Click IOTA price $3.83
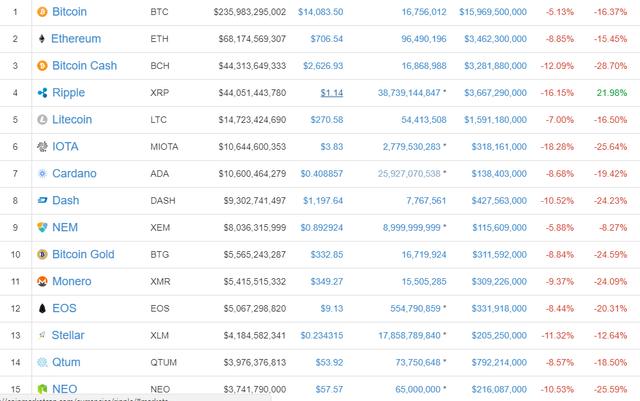The width and height of the screenshot is (640, 401). [331, 147]
